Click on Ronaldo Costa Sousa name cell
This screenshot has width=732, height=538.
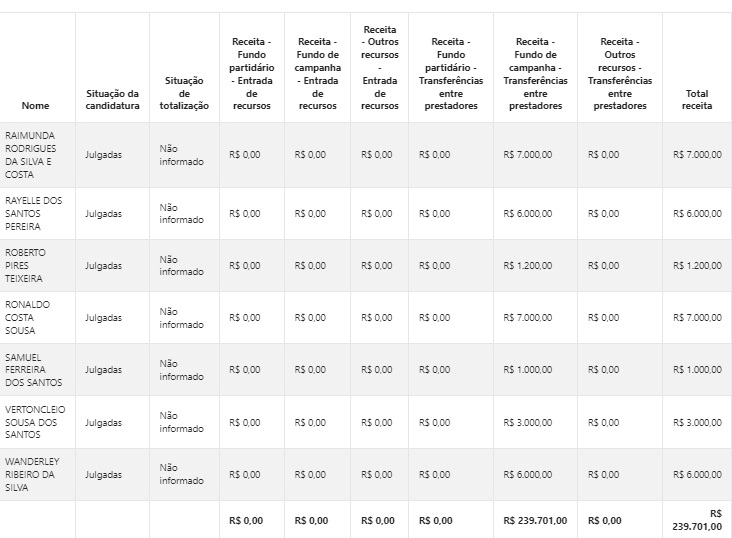(27, 317)
